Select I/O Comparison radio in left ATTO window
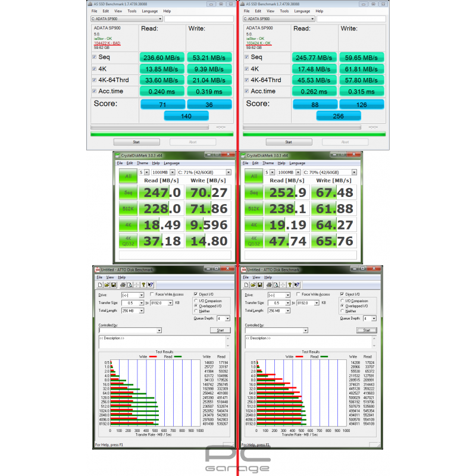 tap(196, 301)
